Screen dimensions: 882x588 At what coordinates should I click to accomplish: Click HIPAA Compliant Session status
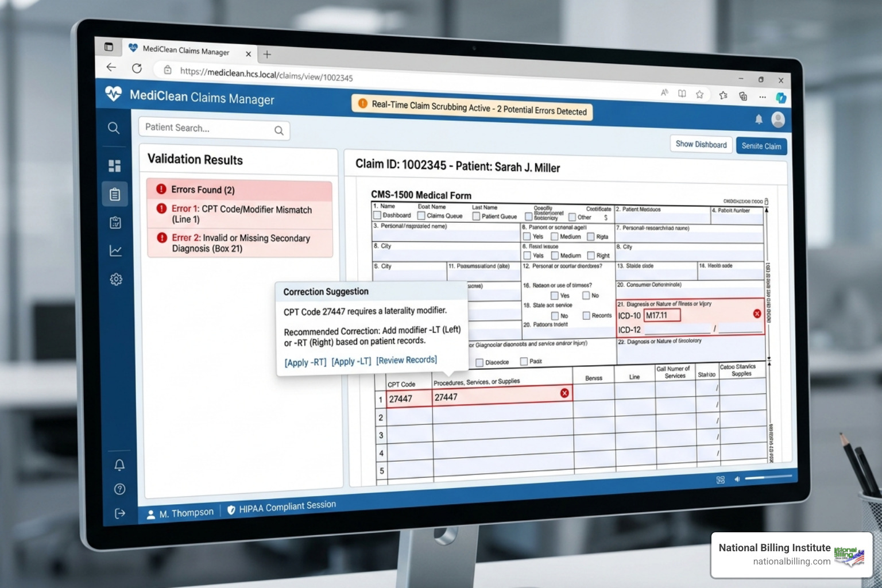click(281, 507)
